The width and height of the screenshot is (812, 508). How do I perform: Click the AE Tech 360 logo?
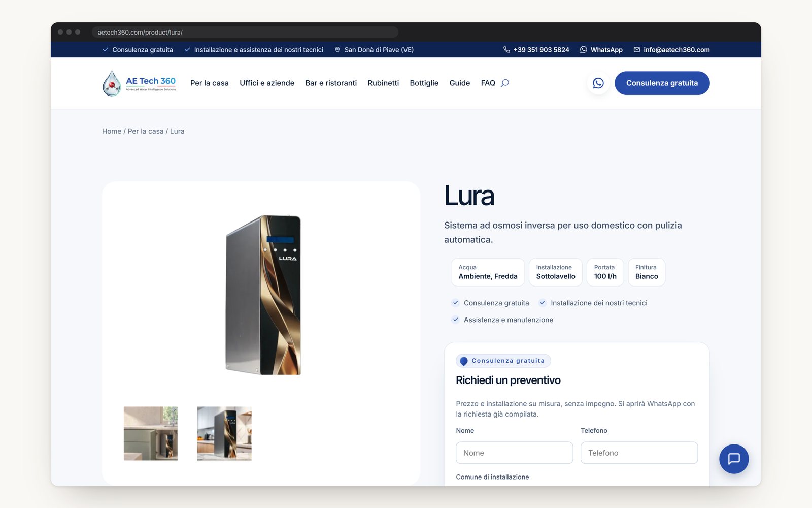click(x=139, y=83)
